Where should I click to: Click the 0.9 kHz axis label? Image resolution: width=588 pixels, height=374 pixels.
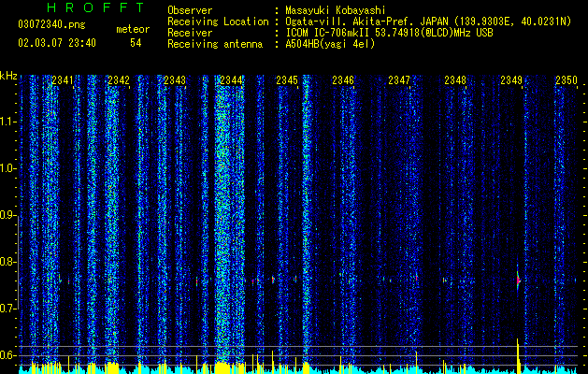[x=7, y=215]
